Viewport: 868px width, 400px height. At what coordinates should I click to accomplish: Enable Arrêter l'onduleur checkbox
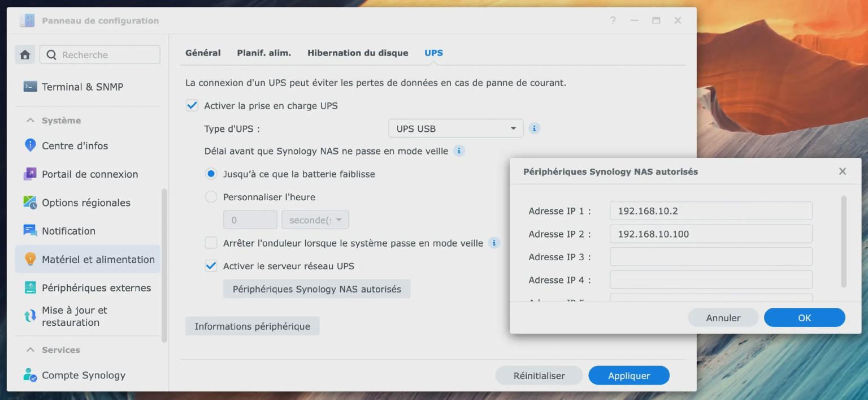point(211,243)
